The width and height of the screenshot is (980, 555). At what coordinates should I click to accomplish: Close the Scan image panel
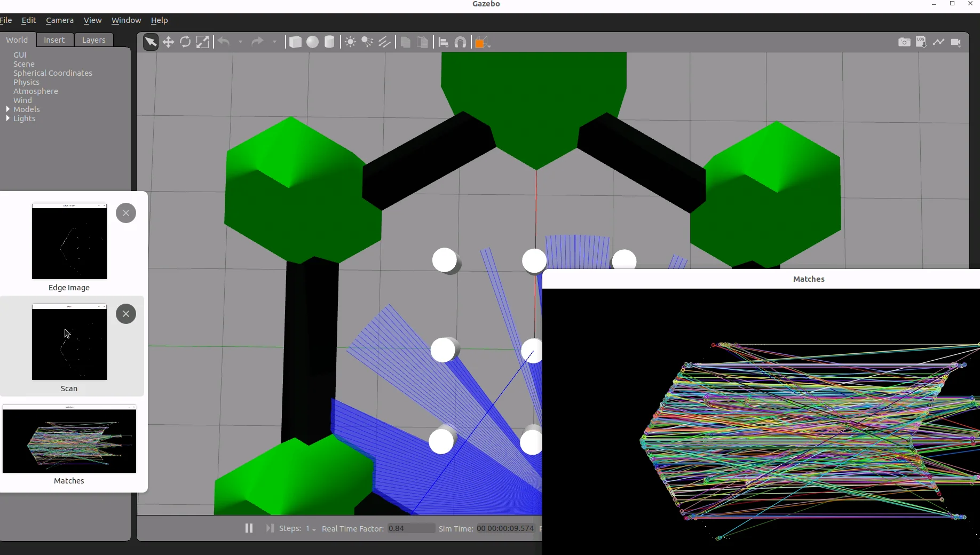pyautogui.click(x=125, y=314)
